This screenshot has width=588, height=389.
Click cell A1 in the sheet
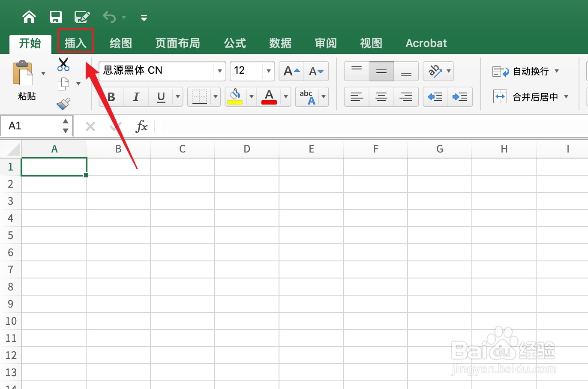[54, 167]
